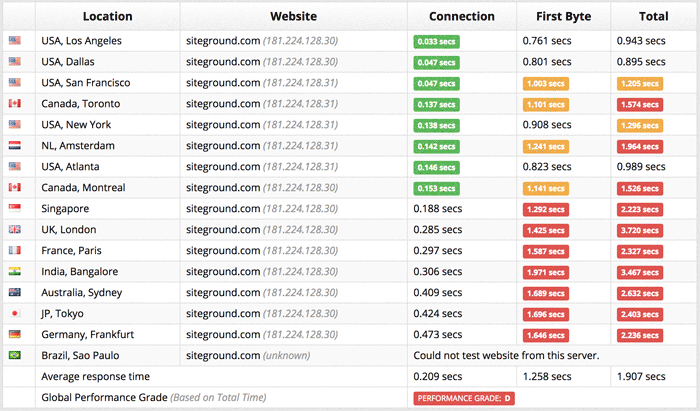Click the 0.989 secs total value
Image resolution: width=700 pixels, height=411 pixels.
641,166
